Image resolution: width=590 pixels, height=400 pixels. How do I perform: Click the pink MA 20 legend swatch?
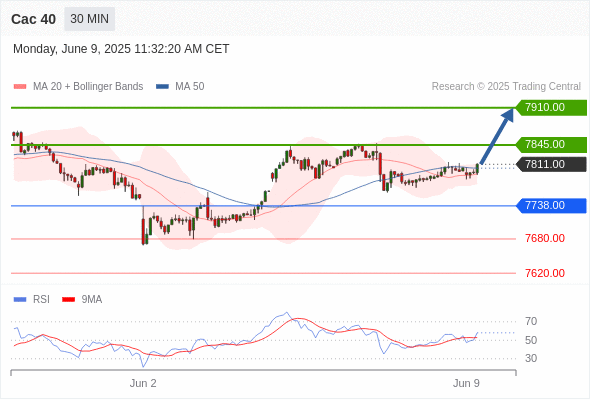pos(20,87)
